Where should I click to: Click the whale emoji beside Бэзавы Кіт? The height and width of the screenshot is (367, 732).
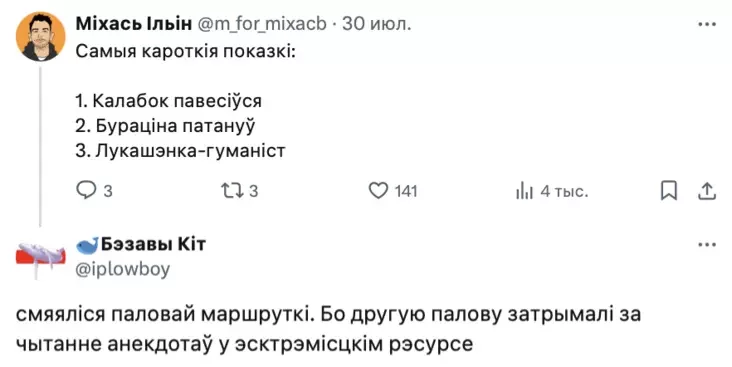pos(87,245)
